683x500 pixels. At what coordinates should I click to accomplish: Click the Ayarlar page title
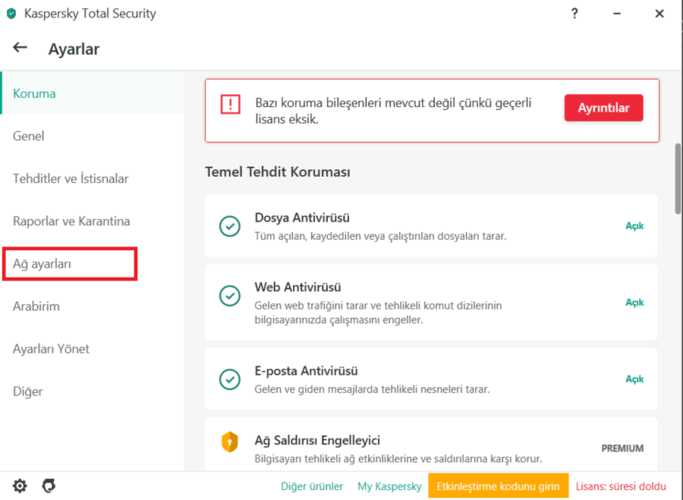[x=74, y=49]
